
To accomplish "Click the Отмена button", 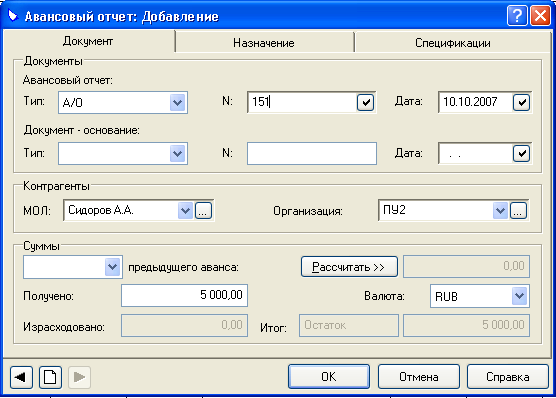I will [x=419, y=377].
